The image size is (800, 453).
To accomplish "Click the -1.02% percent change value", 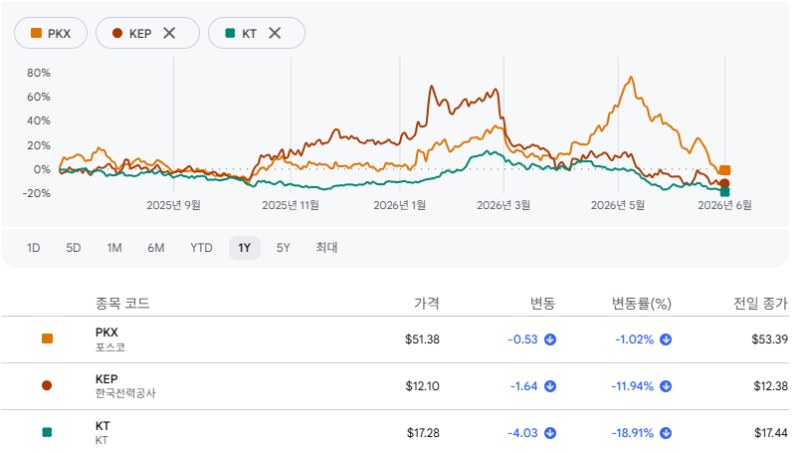I will (634, 340).
